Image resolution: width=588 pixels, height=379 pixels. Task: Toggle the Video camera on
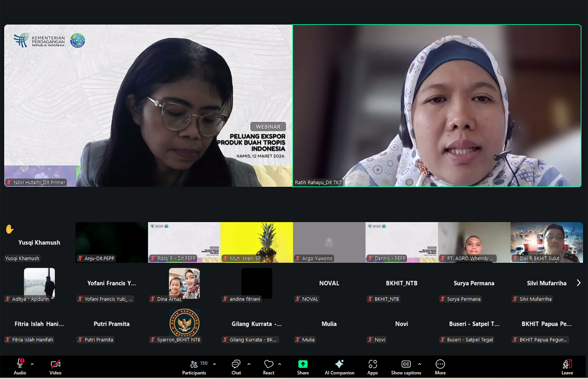pos(55,364)
